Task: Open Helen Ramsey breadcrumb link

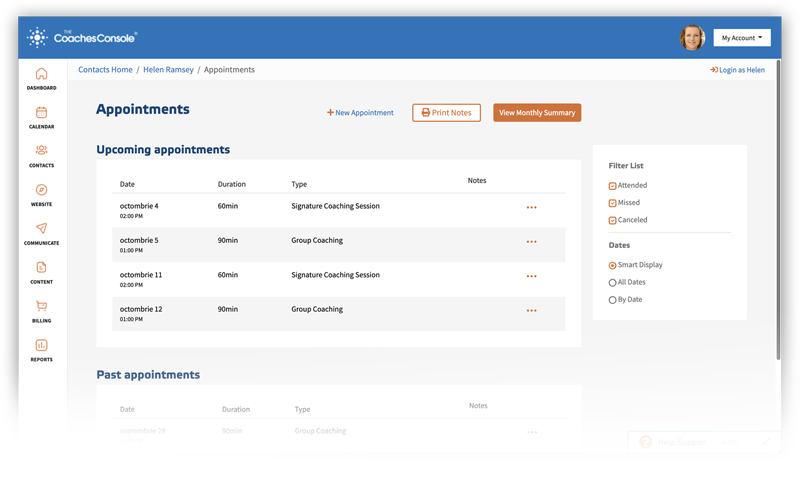Action: pos(168,69)
